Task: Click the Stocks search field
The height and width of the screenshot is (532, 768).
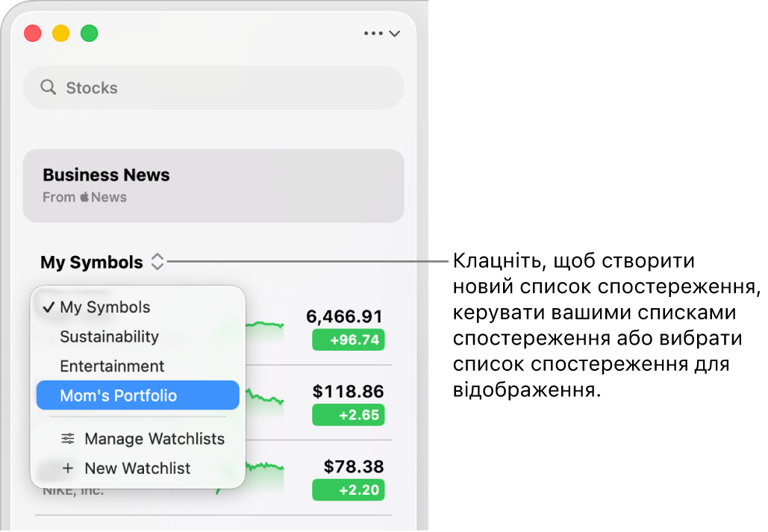Action: tap(213, 88)
